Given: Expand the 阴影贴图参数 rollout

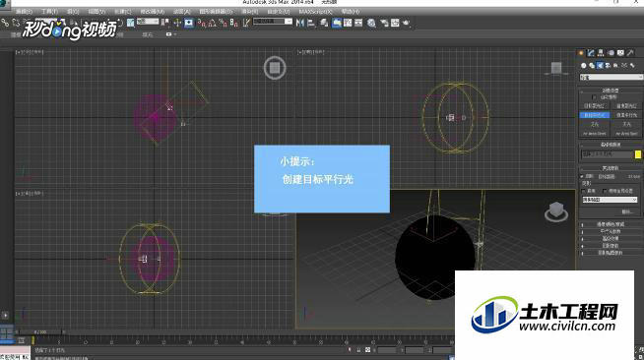Looking at the screenshot, I should (x=611, y=253).
